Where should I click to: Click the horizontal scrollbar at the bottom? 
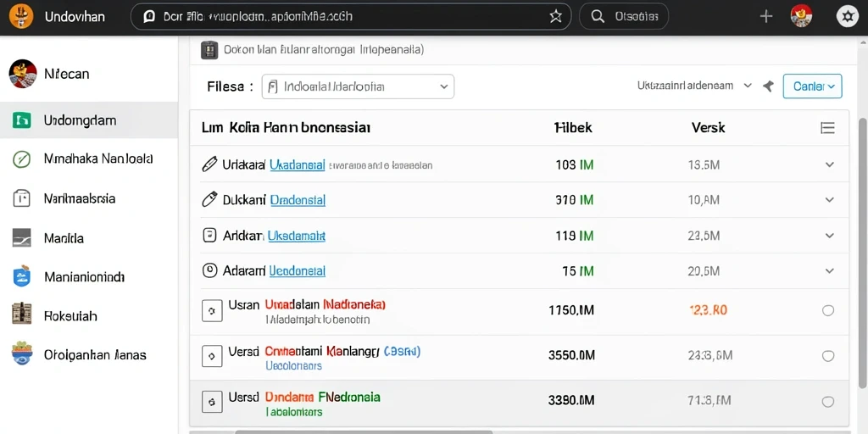click(364, 431)
